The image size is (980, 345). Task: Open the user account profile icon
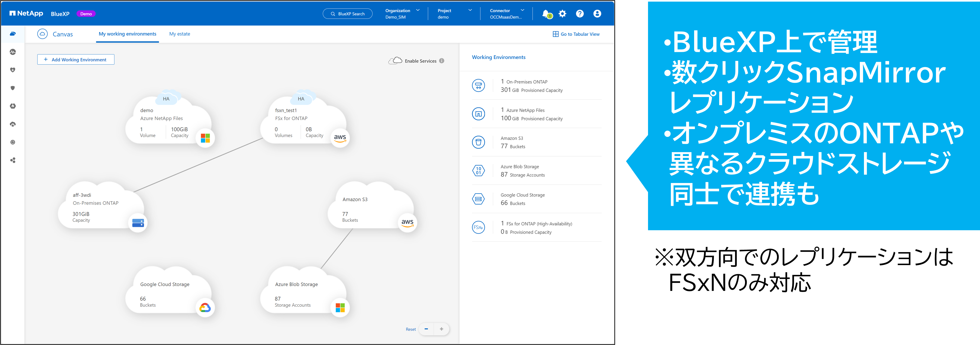coord(597,14)
